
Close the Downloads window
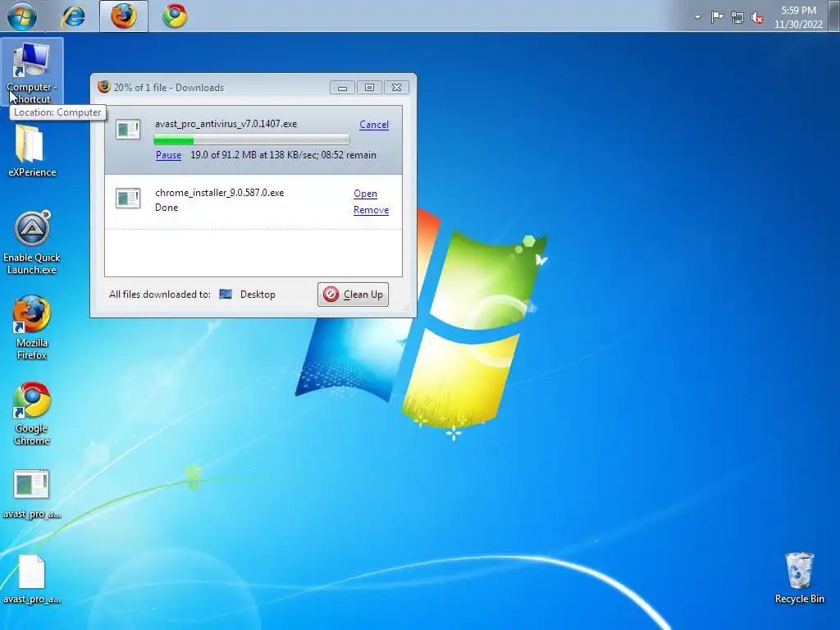pyautogui.click(x=396, y=87)
